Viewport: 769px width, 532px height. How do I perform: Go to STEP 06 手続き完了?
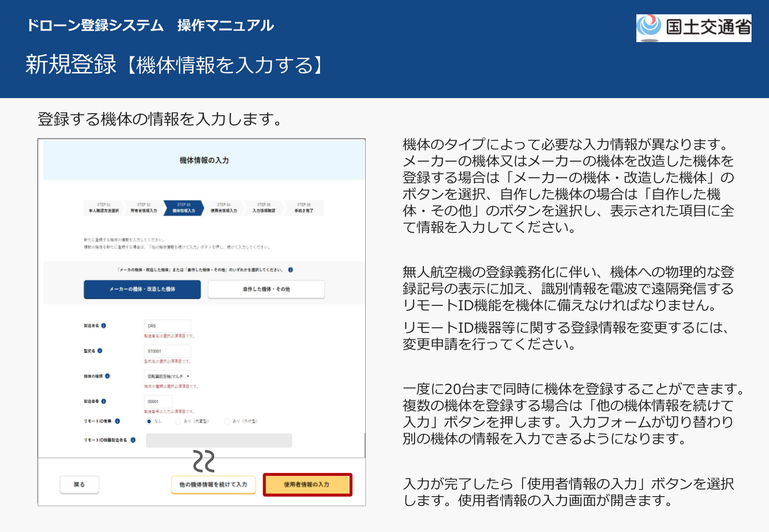(x=303, y=208)
